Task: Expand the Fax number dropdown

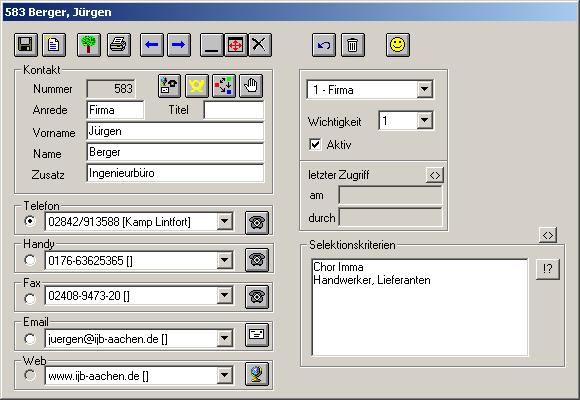Action: coord(225,295)
